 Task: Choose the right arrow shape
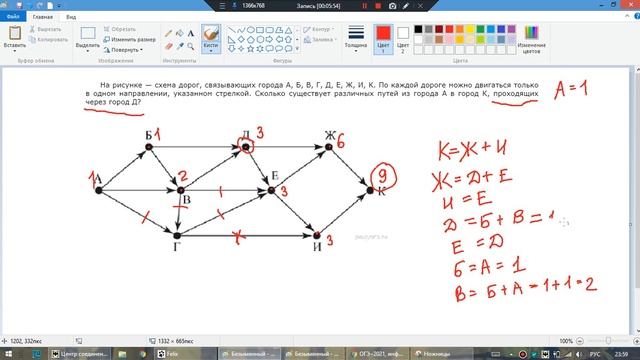[x=269, y=40]
